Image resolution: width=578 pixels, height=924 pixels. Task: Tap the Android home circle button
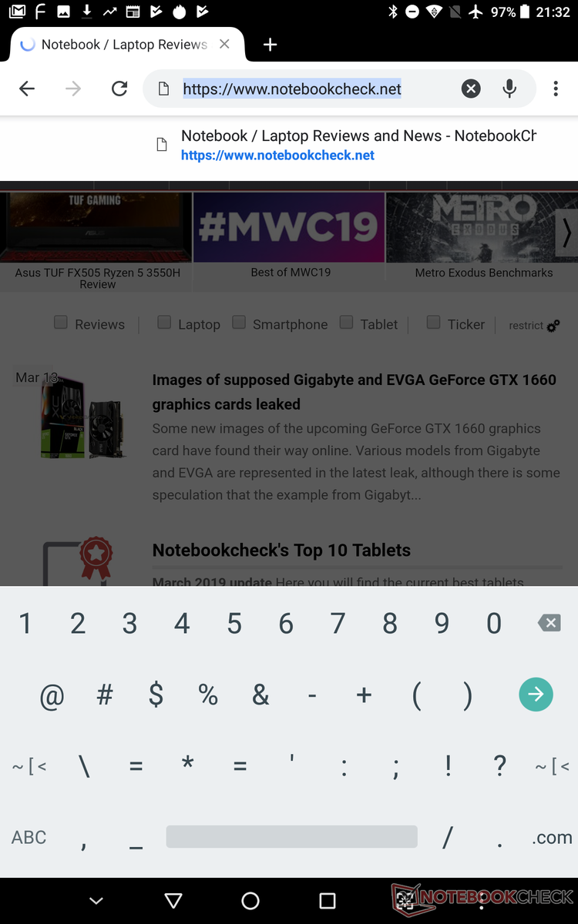[250, 900]
